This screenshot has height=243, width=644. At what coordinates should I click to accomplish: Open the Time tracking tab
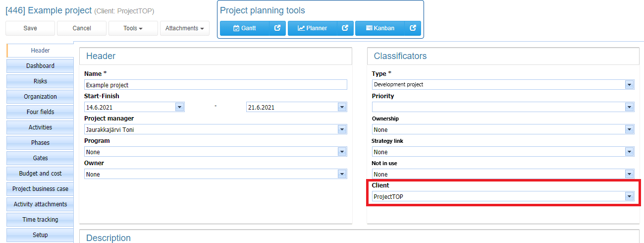point(40,220)
